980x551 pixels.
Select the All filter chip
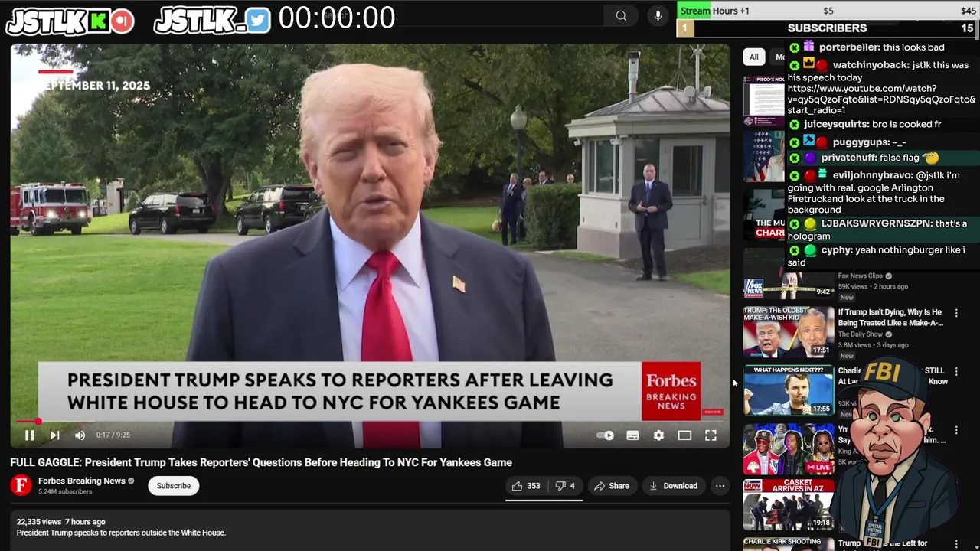pyautogui.click(x=754, y=57)
